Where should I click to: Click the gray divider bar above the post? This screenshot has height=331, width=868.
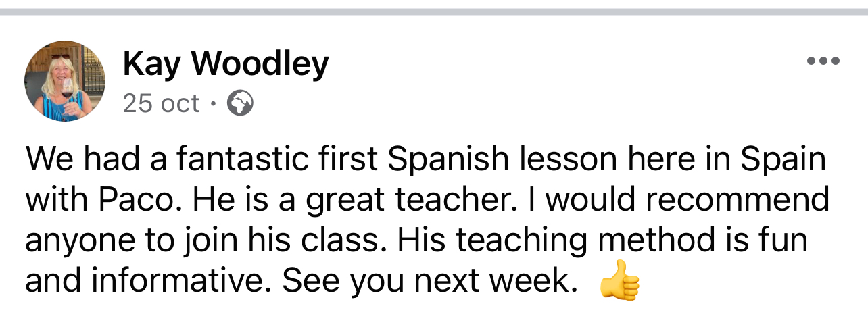(434, 11)
